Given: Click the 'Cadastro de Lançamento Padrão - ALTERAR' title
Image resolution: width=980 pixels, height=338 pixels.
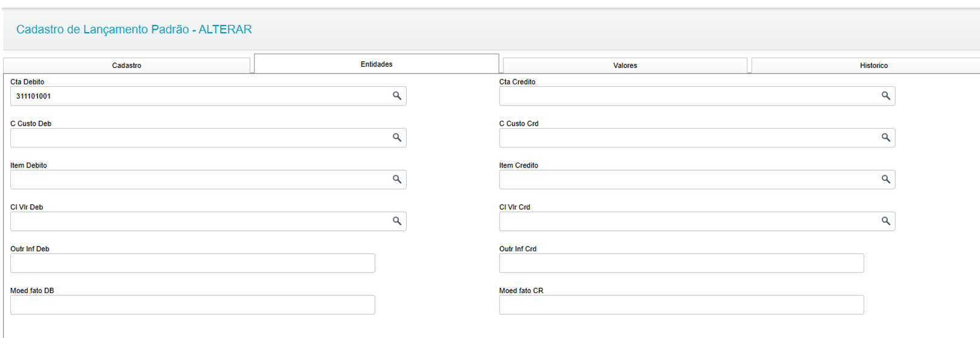Looking at the screenshot, I should (134, 29).
